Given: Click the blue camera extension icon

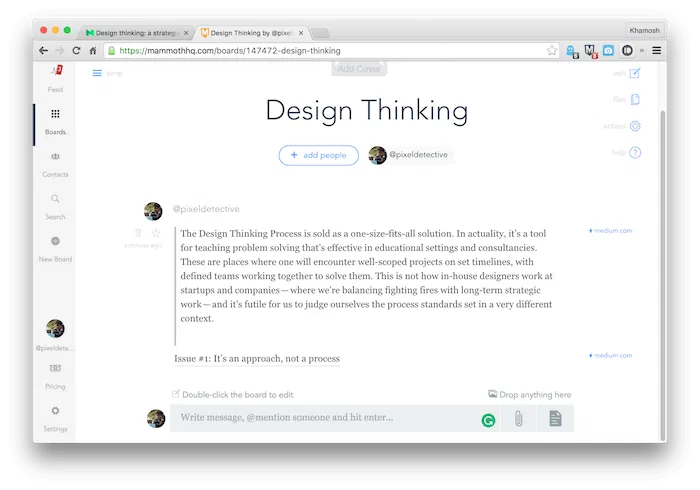Looking at the screenshot, I should [608, 51].
